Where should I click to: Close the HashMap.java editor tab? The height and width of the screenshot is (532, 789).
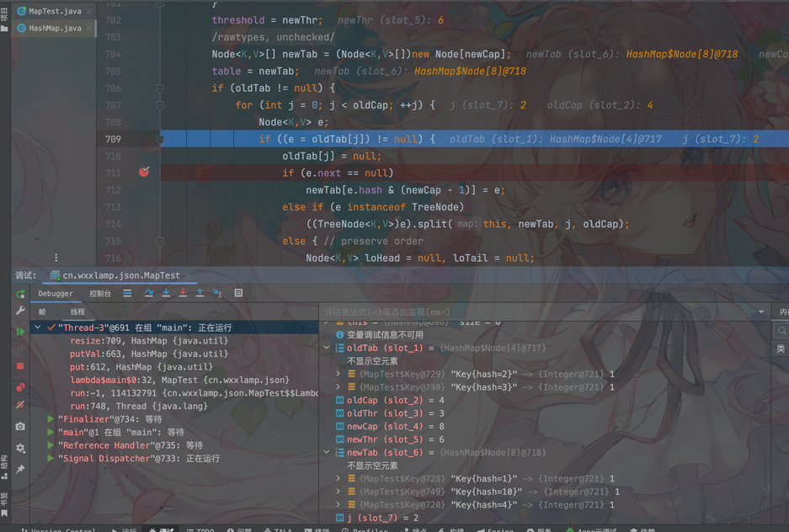89,28
